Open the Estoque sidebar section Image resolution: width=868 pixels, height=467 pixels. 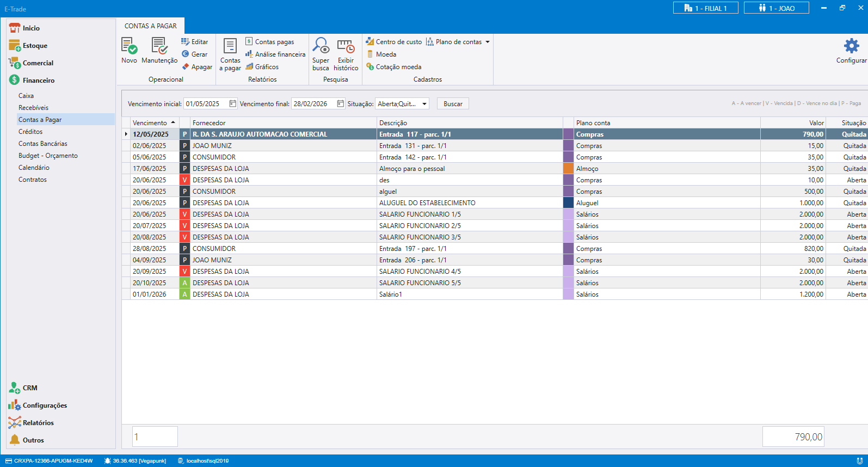(x=35, y=46)
